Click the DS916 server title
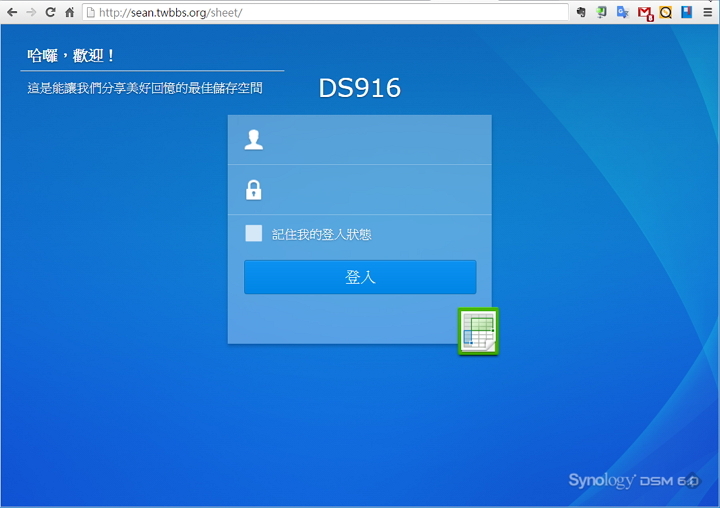 point(360,88)
